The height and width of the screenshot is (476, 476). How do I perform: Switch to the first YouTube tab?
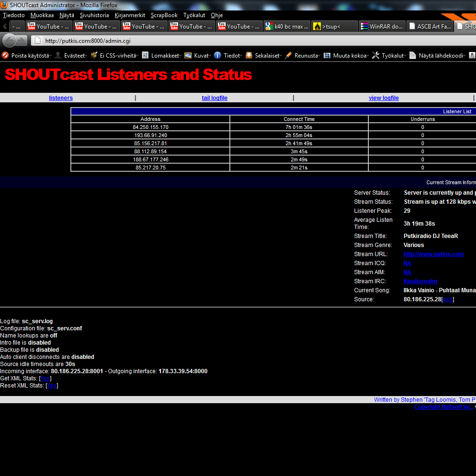tap(49, 26)
